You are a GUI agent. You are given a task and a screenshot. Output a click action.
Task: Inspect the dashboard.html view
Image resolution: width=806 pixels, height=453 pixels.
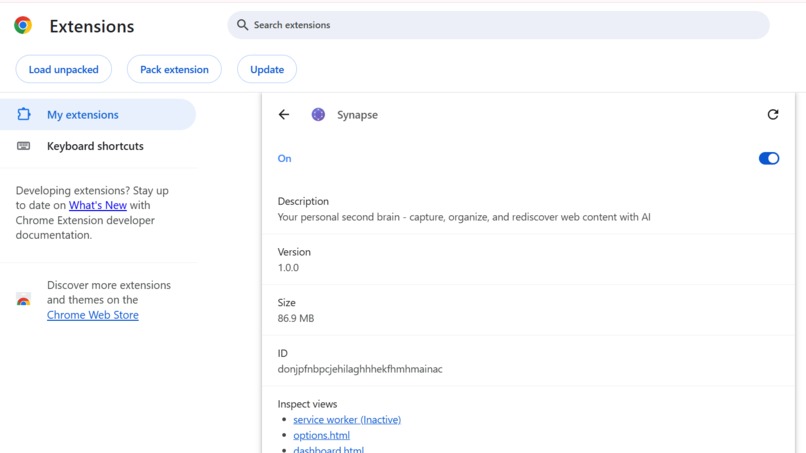(x=328, y=449)
